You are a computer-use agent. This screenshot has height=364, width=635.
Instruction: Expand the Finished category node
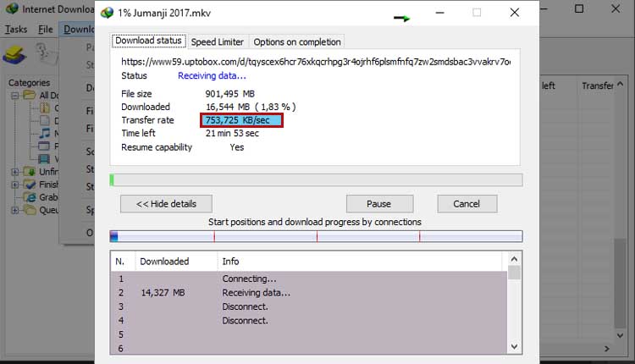15,185
